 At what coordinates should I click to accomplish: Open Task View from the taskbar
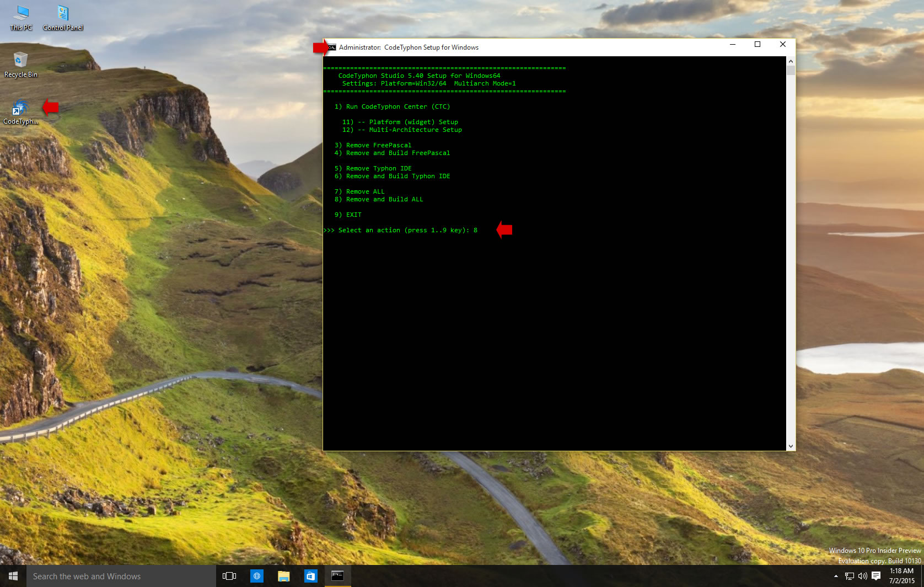(229, 576)
